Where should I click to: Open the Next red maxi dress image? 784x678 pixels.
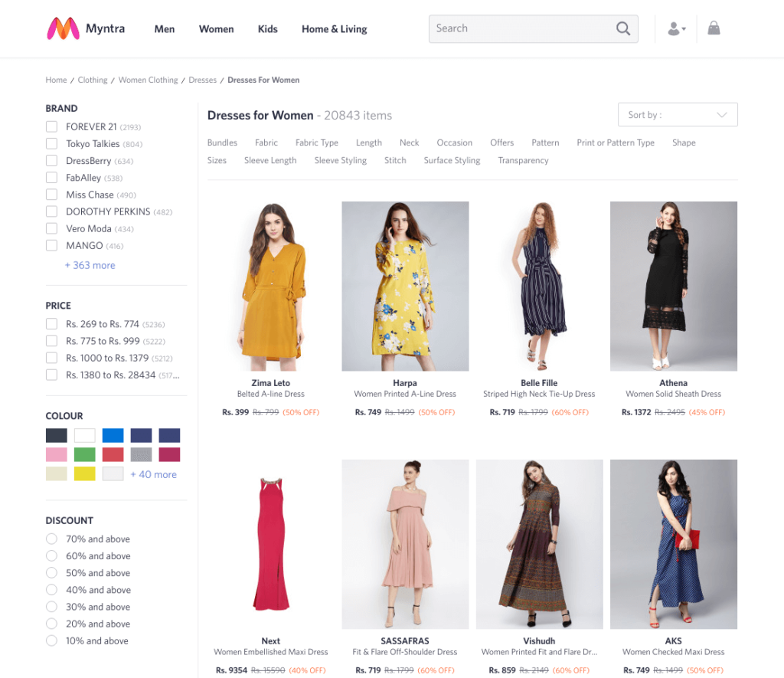pos(271,545)
